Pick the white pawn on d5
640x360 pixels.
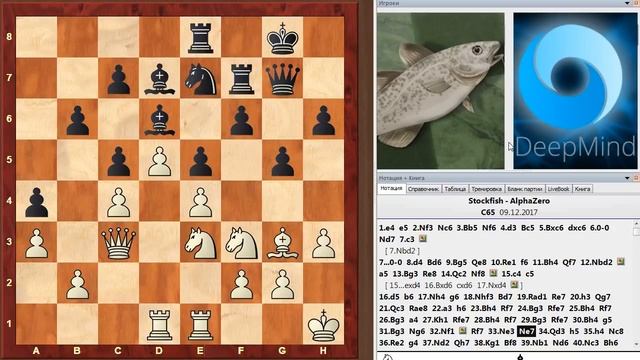(160, 162)
